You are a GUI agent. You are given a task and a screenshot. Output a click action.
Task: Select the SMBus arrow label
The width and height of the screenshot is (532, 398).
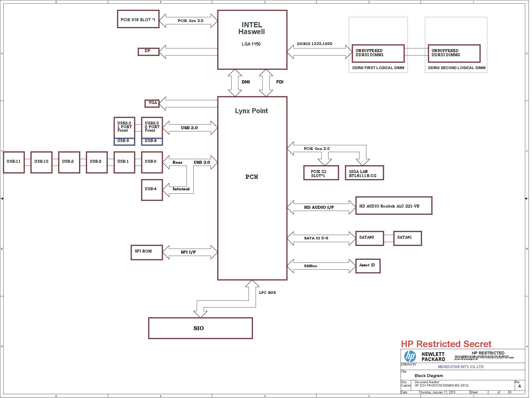click(310, 266)
